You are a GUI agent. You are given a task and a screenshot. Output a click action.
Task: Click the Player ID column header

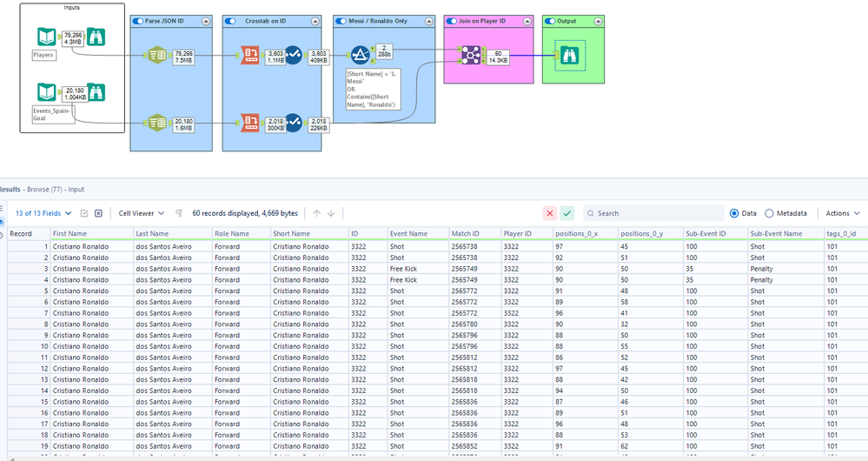pyautogui.click(x=527, y=234)
